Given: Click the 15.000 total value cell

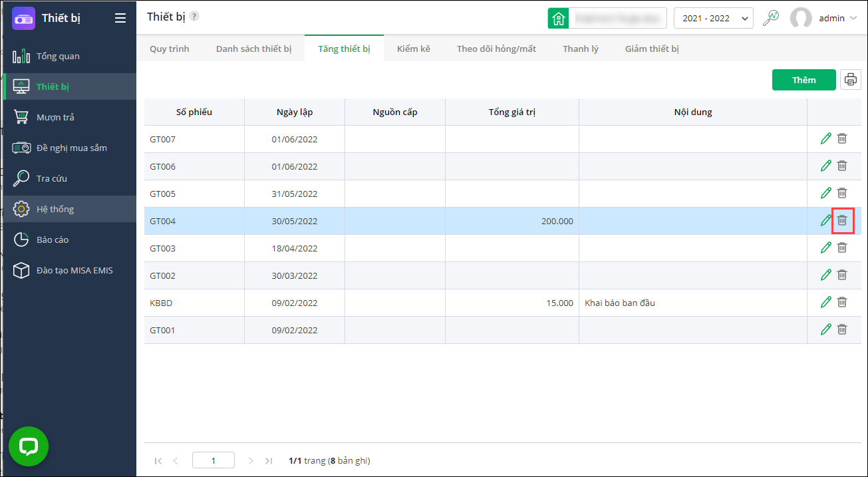Looking at the screenshot, I should point(512,303).
